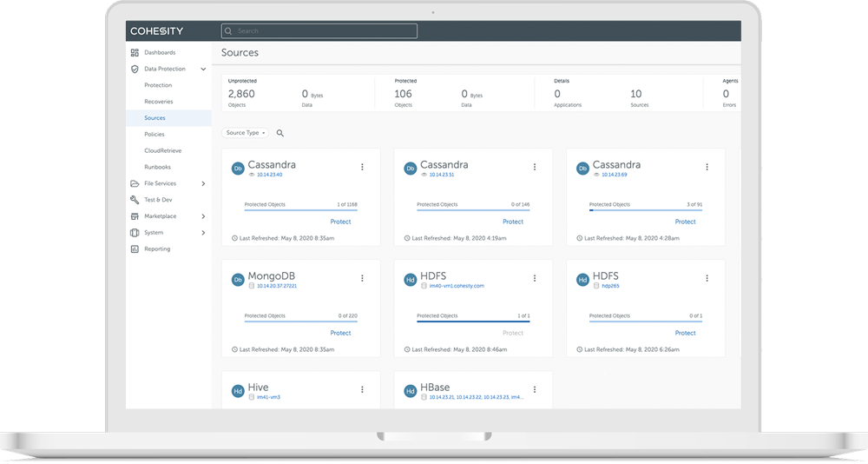Open menu for Cassandra 10.14.23.51 card
Image resolution: width=868 pixels, height=464 pixels.
pos(534,167)
